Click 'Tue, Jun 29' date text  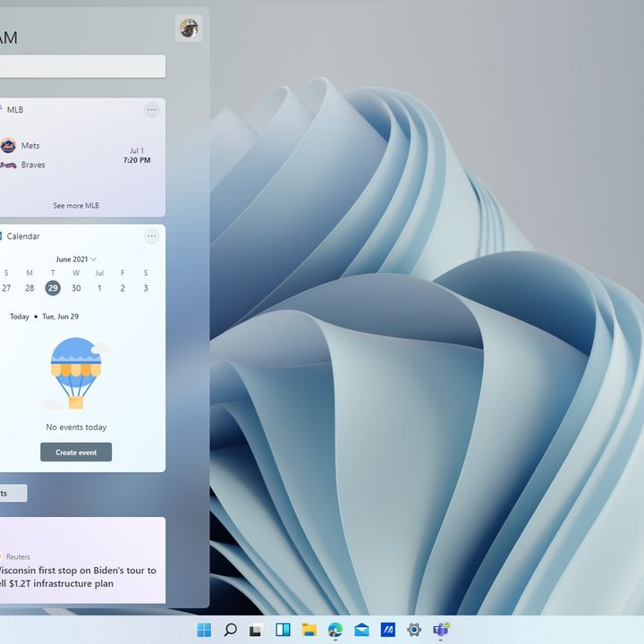[x=61, y=317]
